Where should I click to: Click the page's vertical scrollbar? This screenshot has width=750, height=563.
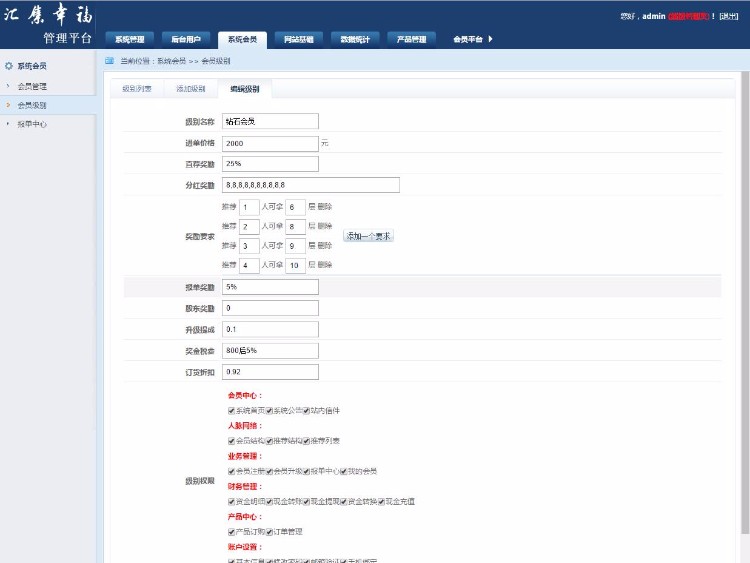pyautogui.click(x=745, y=303)
